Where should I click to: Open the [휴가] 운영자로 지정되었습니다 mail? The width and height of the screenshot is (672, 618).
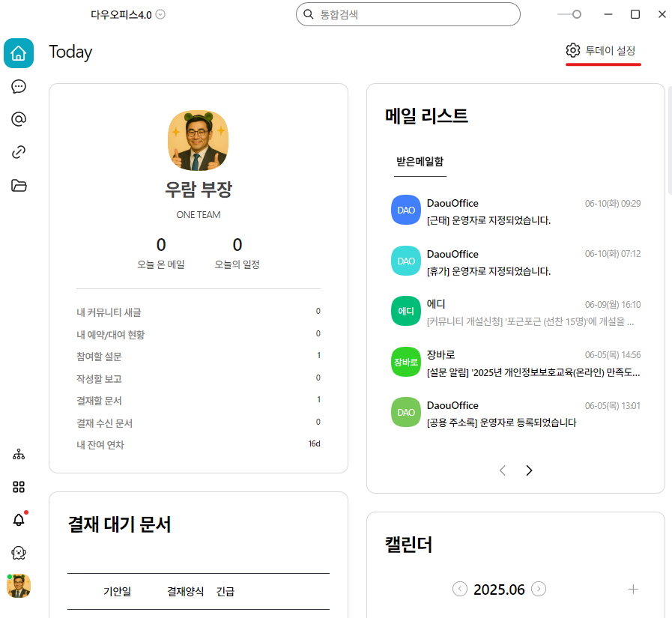click(488, 271)
